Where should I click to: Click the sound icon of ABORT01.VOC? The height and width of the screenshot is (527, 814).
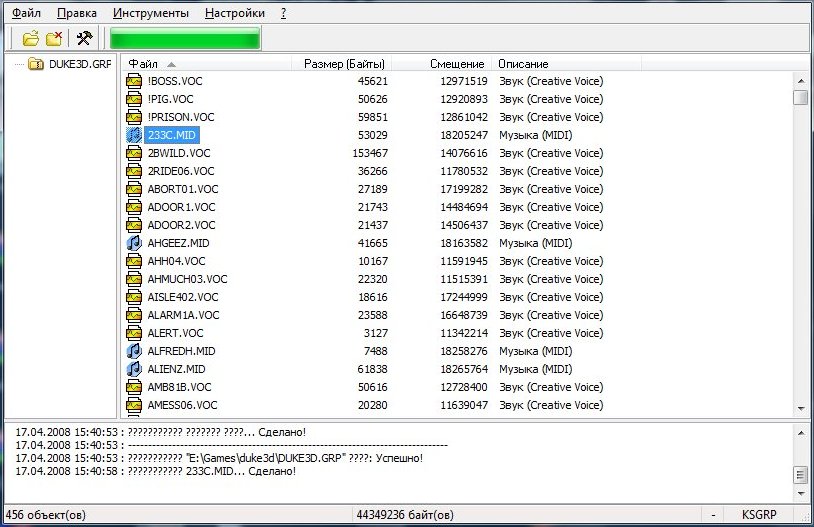coord(134,189)
